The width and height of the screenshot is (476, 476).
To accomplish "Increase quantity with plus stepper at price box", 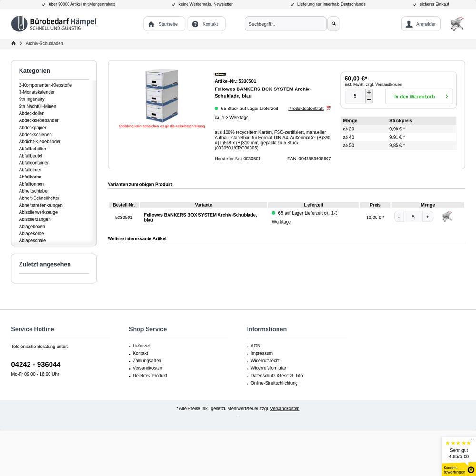I will click(369, 92).
